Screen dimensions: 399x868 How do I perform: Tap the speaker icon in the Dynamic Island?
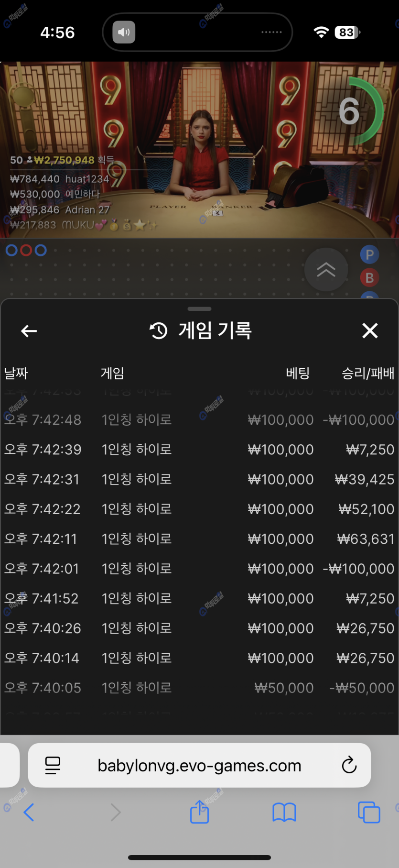124,33
